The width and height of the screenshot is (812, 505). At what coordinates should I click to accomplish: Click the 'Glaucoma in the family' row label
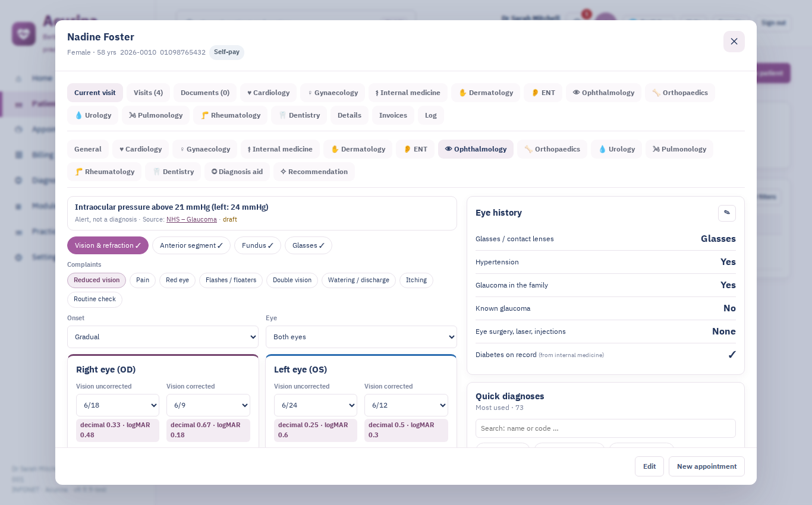click(x=512, y=285)
